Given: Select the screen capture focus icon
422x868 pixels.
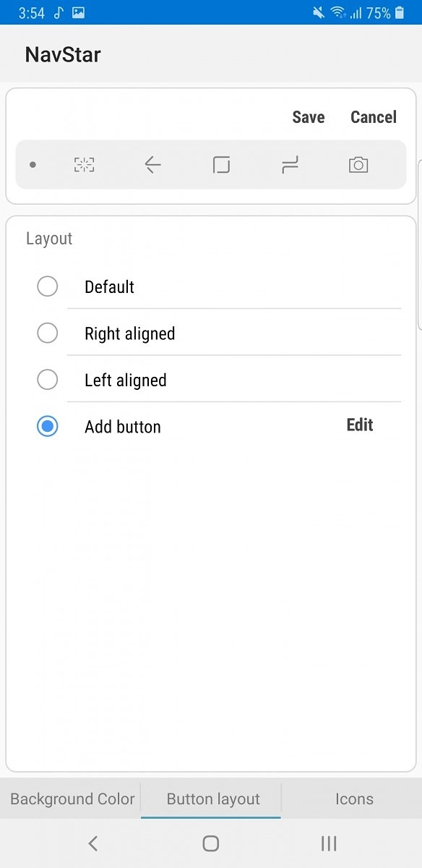Looking at the screenshot, I should pos(85,165).
